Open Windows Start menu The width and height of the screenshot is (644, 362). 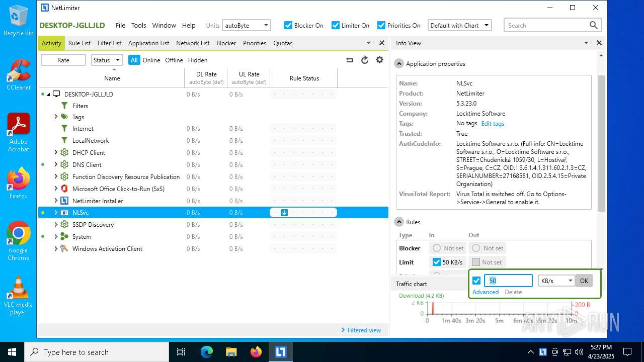point(12,352)
